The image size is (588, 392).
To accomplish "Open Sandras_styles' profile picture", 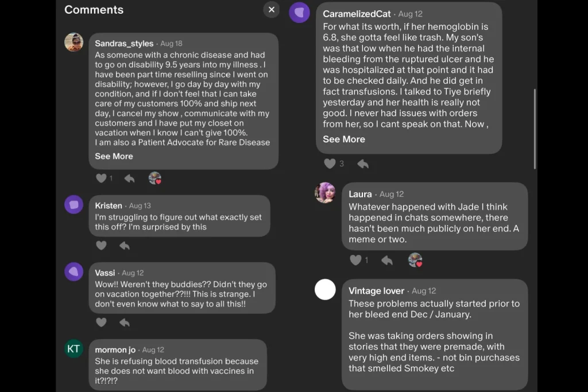I will (74, 42).
